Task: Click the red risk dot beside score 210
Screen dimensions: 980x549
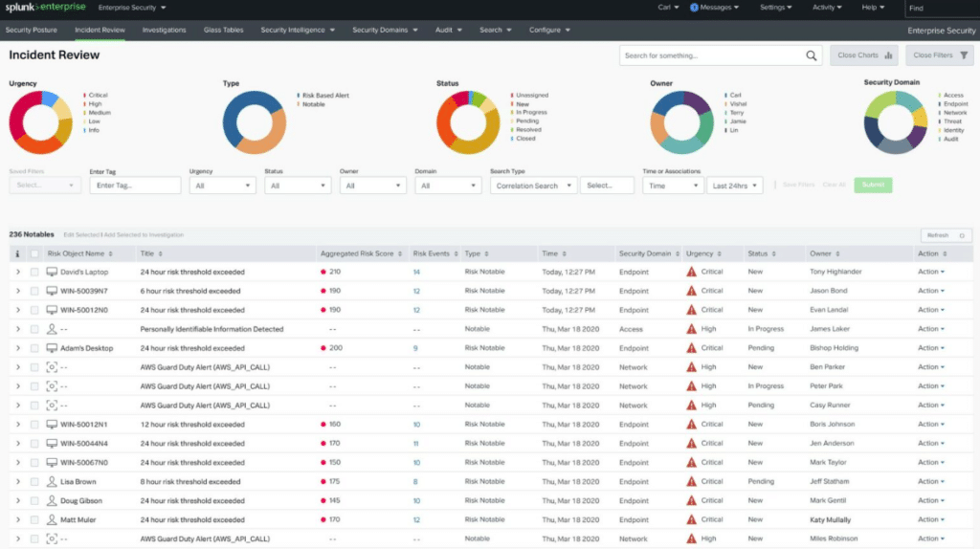Action: pos(323,272)
